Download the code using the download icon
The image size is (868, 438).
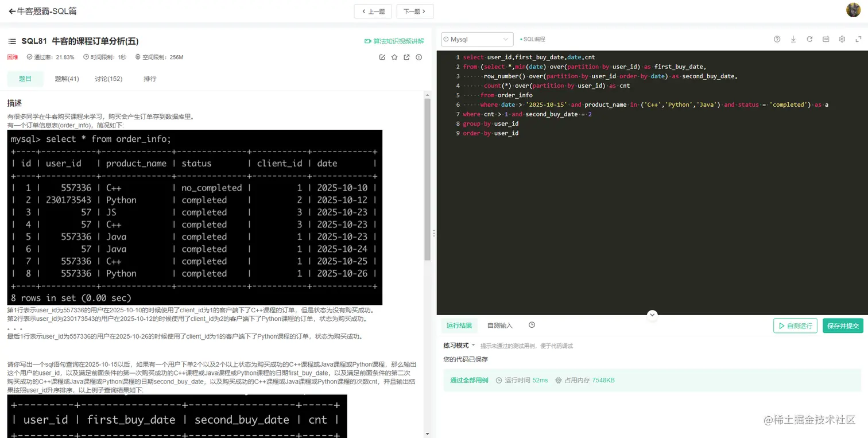tap(793, 39)
